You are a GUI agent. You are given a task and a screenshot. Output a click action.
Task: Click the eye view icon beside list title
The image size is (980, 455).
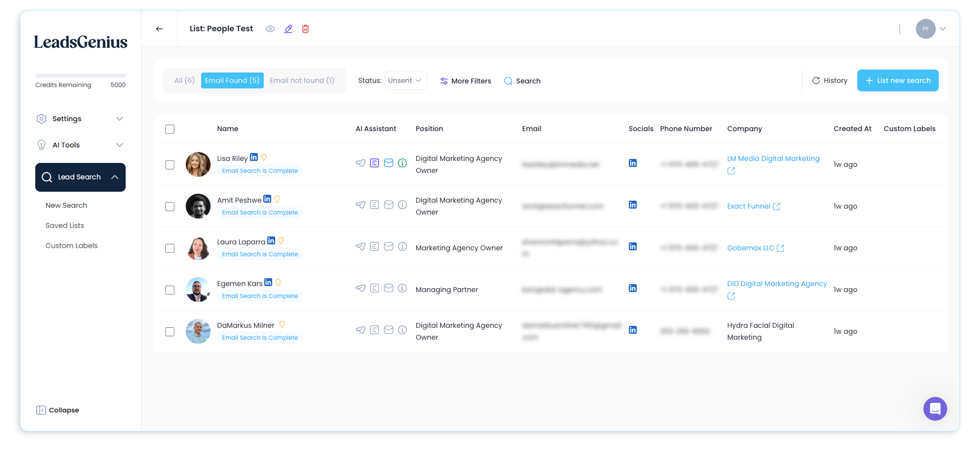point(270,29)
